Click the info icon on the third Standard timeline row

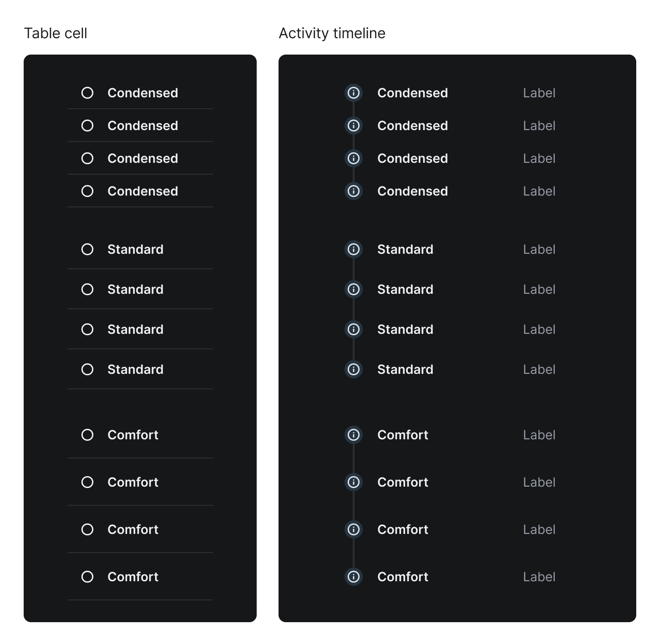(x=354, y=329)
